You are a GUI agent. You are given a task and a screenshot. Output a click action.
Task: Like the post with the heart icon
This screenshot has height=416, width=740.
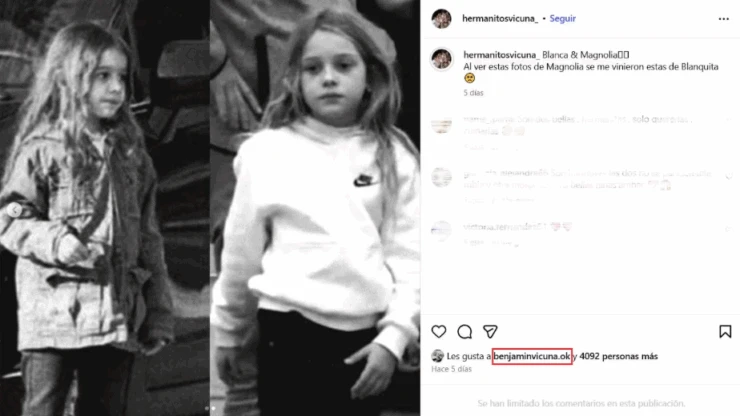(x=439, y=332)
